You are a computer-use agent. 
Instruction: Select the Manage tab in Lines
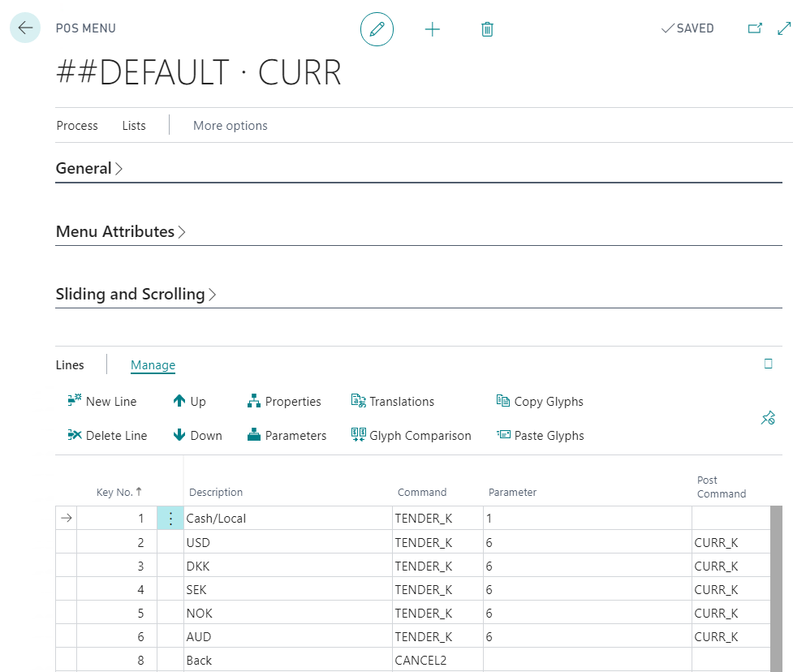coord(153,365)
